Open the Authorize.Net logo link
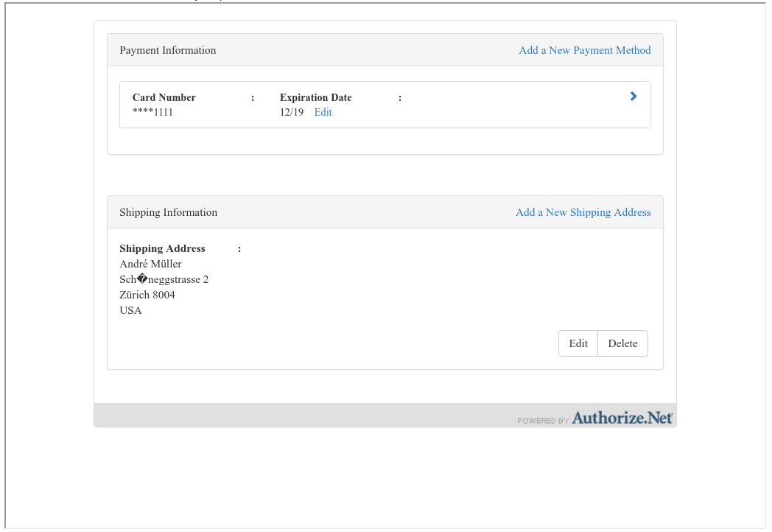Image resolution: width=772 pixels, height=532 pixels. (x=622, y=417)
